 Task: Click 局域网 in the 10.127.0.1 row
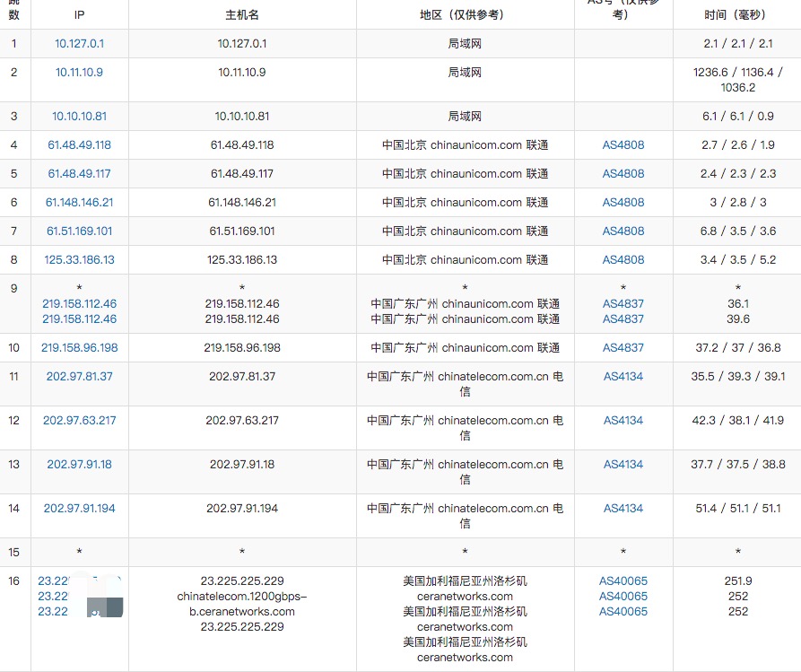[x=465, y=43]
